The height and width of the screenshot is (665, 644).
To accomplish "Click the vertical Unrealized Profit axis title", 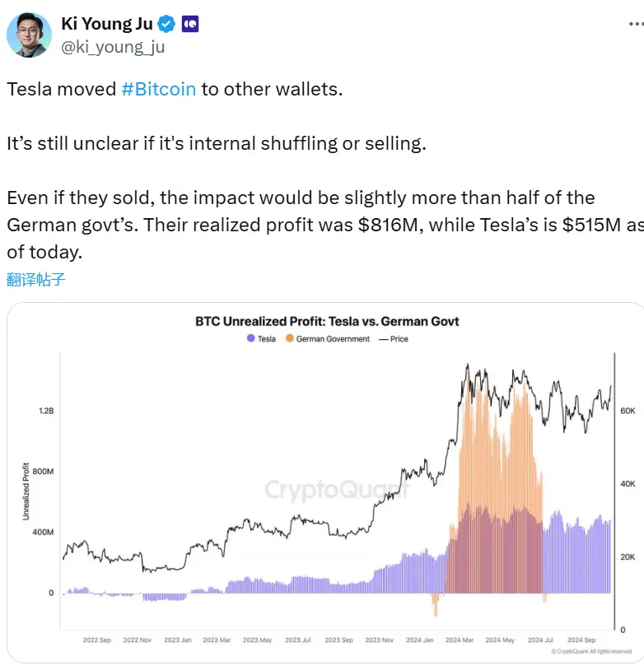I will [x=26, y=493].
